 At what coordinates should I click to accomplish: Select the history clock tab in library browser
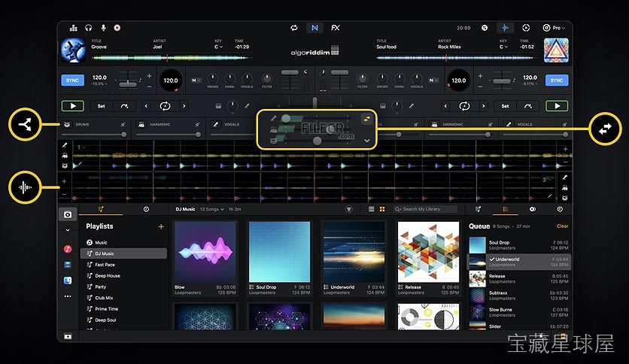point(146,209)
